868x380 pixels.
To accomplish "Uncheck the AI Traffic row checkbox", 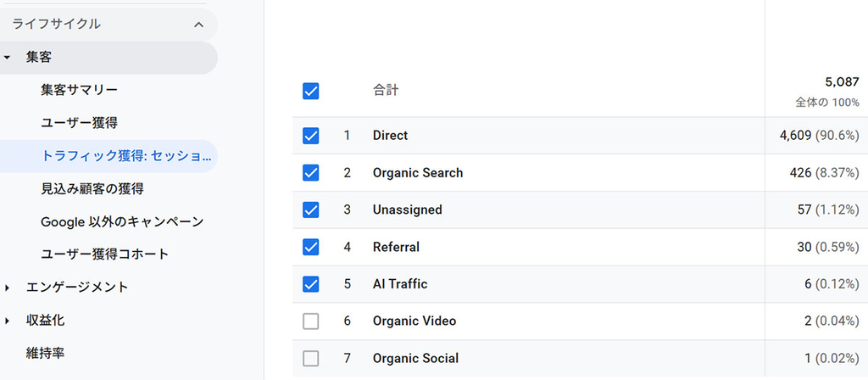I will [311, 284].
